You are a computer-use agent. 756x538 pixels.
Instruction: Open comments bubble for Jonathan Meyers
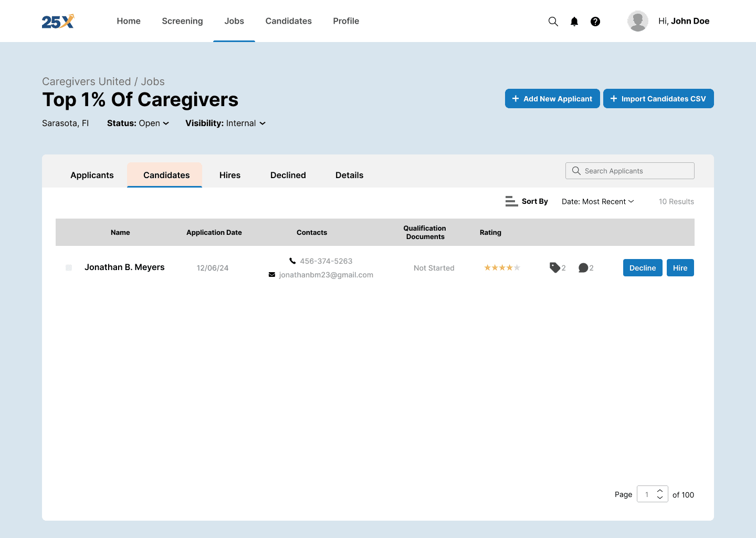(583, 268)
